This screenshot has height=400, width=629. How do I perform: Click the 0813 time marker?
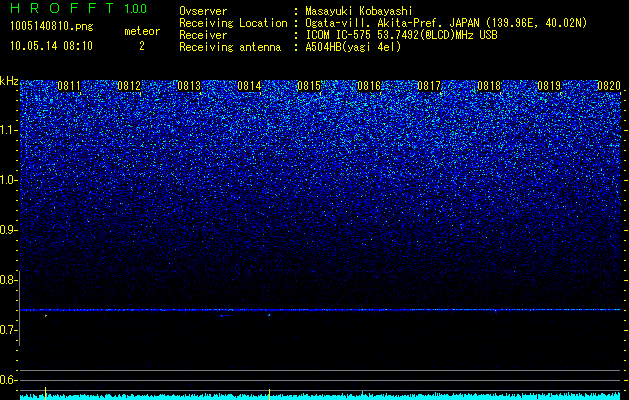189,86
